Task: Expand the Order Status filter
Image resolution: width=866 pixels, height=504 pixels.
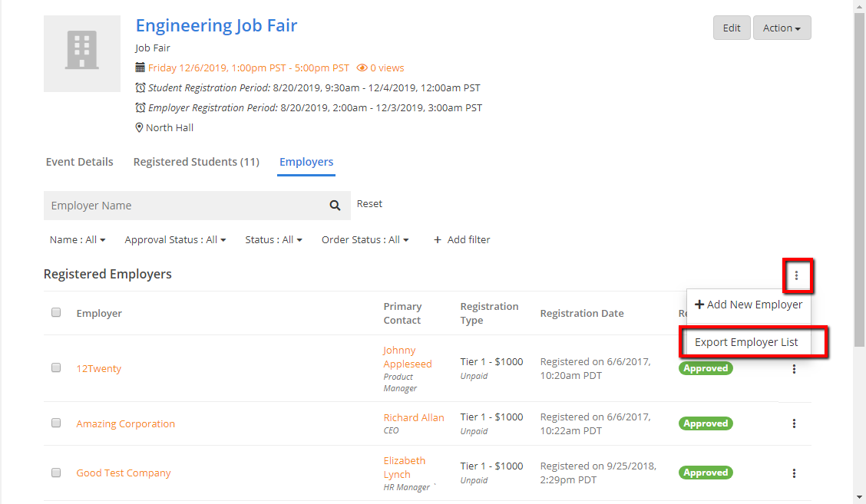Action: (365, 240)
